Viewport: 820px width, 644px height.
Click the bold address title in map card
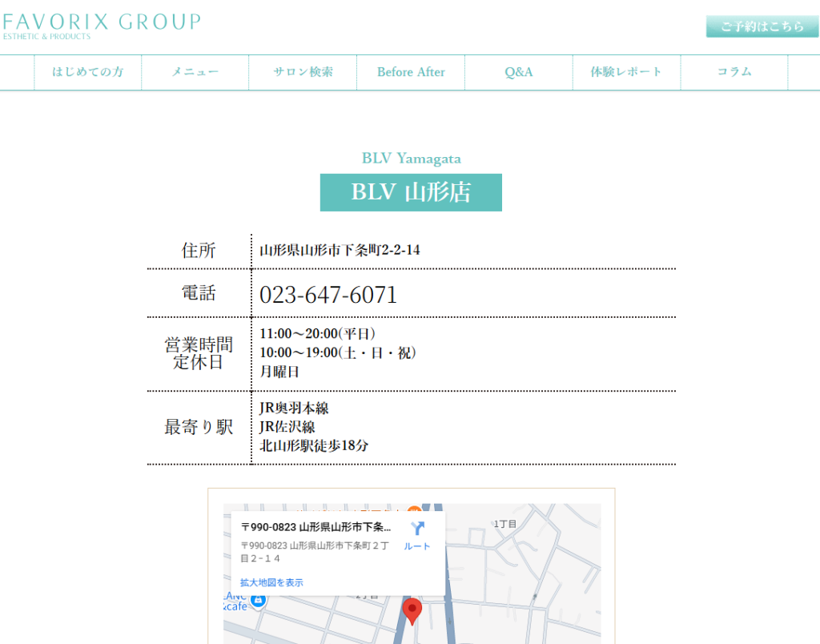click(316, 527)
